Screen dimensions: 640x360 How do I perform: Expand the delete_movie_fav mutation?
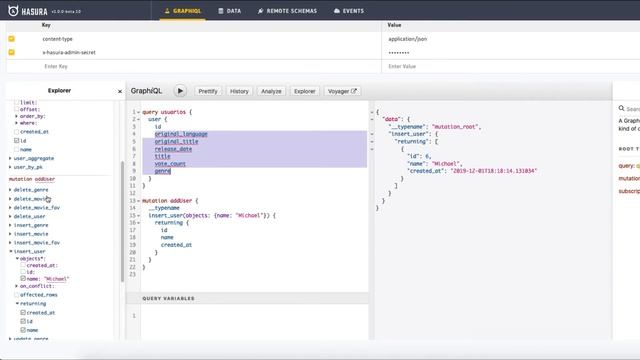coord(10,208)
